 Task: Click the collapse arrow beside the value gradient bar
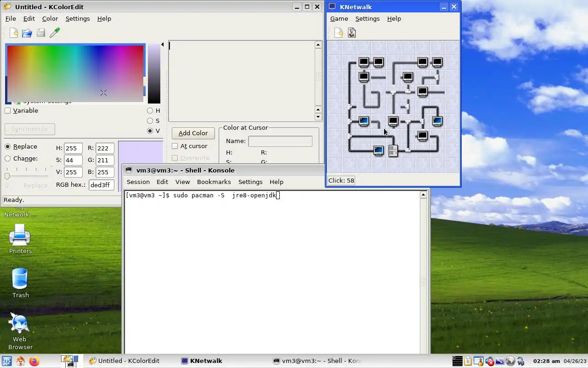coord(162,45)
